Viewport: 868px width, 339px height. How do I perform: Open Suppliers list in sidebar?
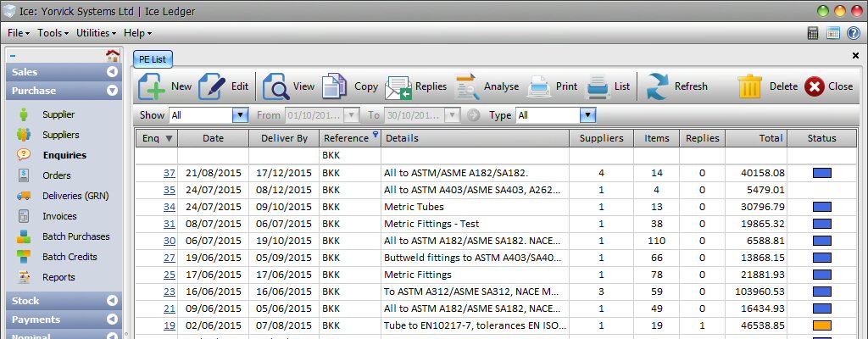(x=61, y=135)
